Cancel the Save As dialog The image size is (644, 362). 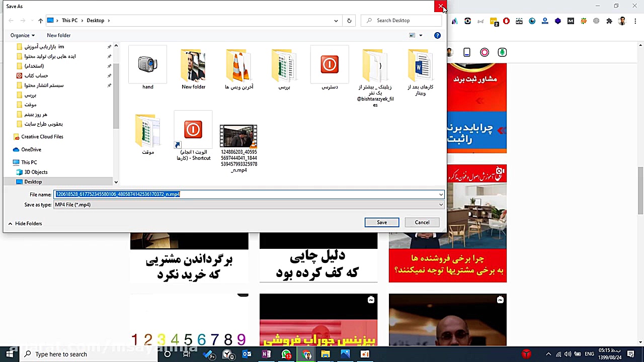pos(422,222)
